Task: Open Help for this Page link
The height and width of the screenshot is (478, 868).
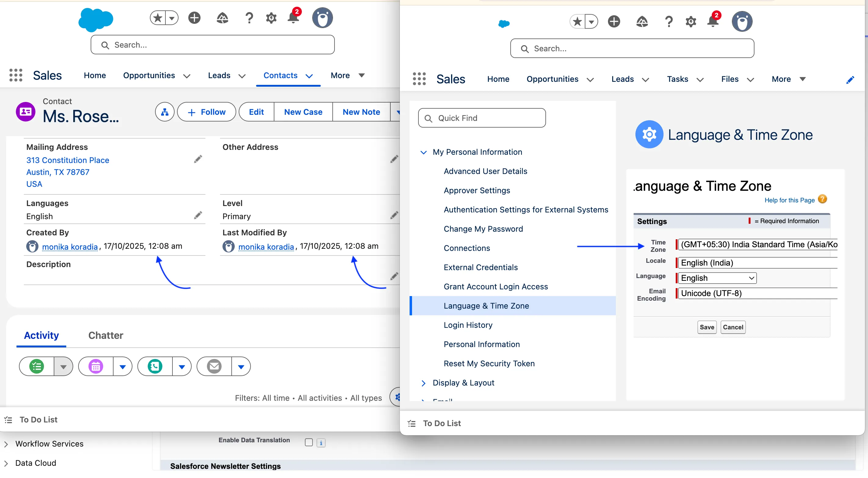Action: 789,200
